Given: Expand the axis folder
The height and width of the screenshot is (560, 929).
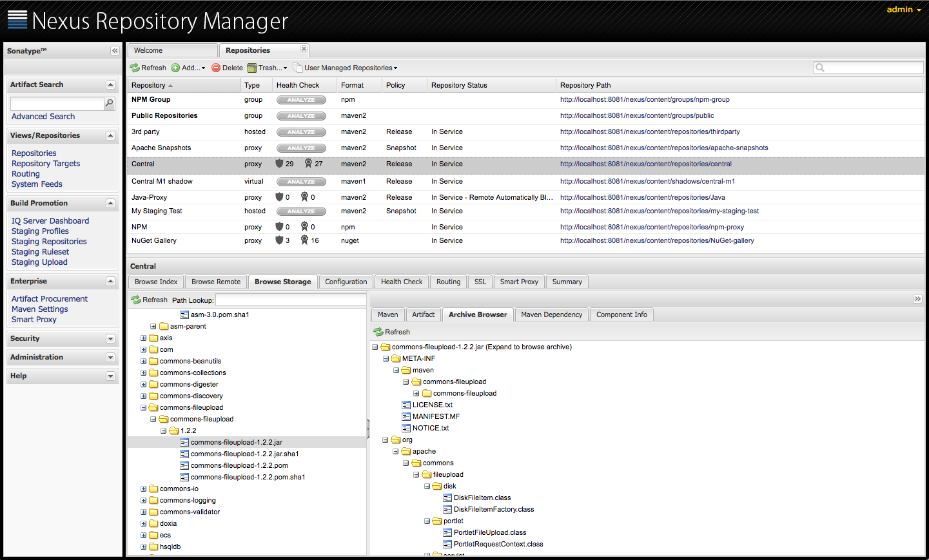Looking at the screenshot, I should point(144,338).
